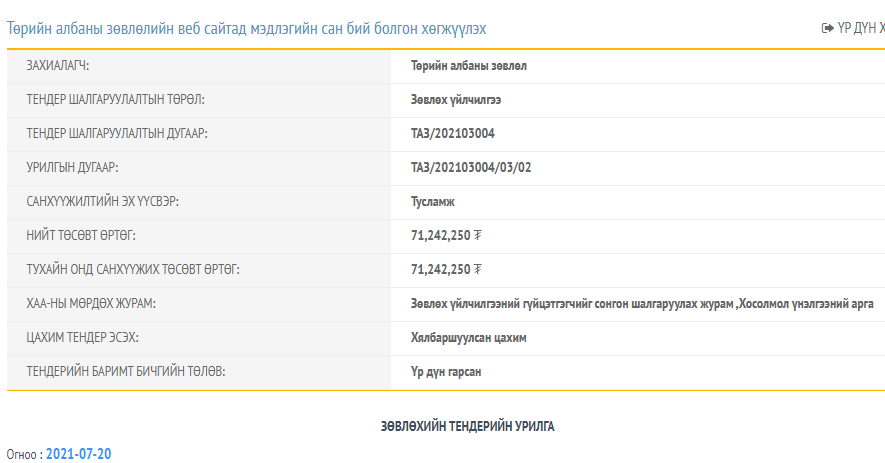Select the date 2021-07-20
The image size is (885, 463).
coord(78,454)
